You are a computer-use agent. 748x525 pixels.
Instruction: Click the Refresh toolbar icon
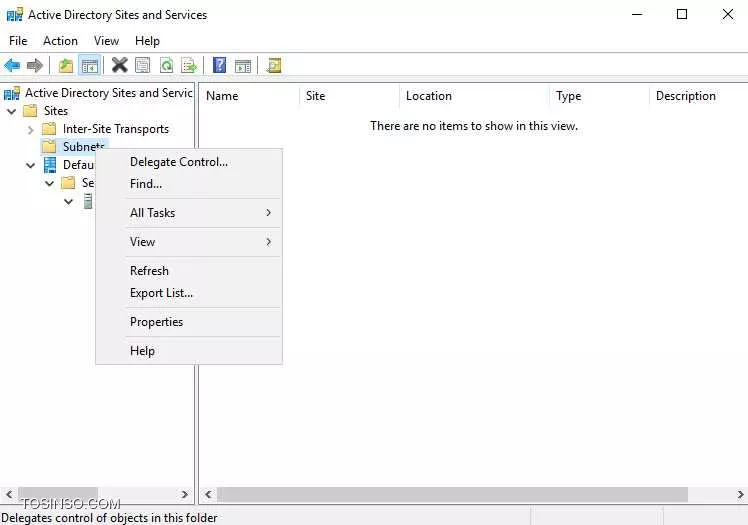click(166, 65)
